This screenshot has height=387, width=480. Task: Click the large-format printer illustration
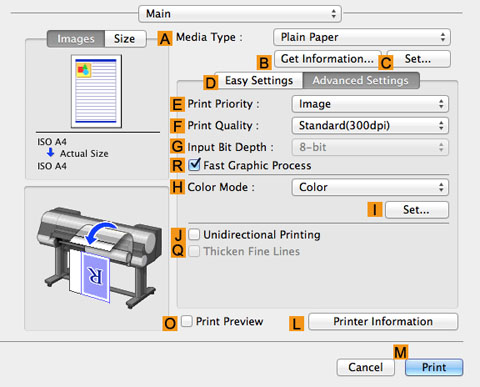click(x=99, y=256)
